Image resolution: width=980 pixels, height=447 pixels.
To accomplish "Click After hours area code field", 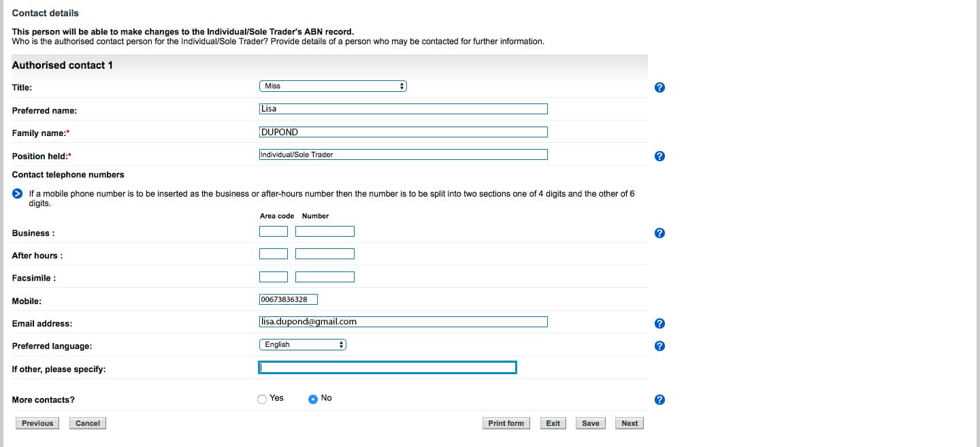I will click(x=274, y=254).
